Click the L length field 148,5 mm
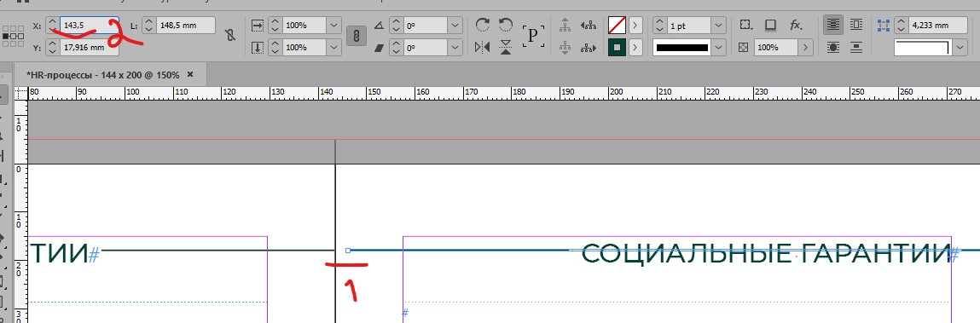Viewport: 980px width, 323px height. pyautogui.click(x=186, y=26)
